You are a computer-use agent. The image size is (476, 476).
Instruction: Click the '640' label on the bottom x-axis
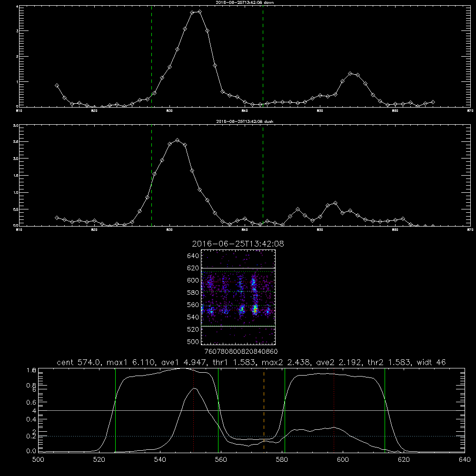pos(465,460)
